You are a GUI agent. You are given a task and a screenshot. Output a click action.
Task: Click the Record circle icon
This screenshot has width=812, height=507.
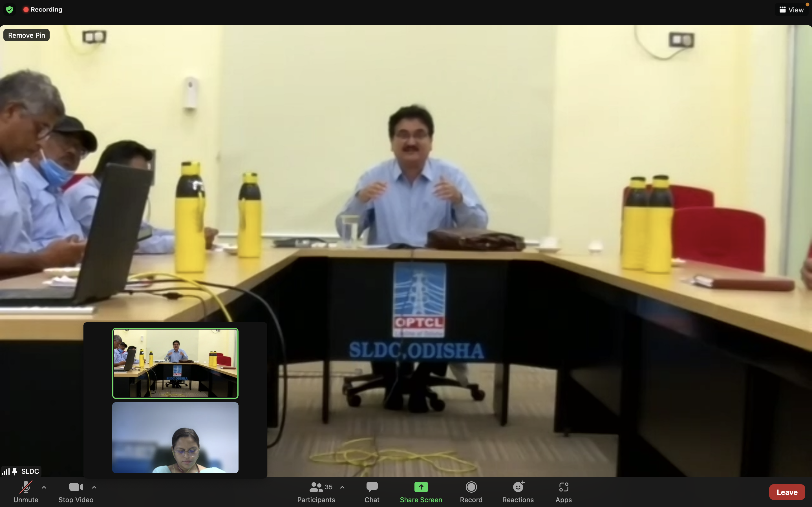point(471,487)
